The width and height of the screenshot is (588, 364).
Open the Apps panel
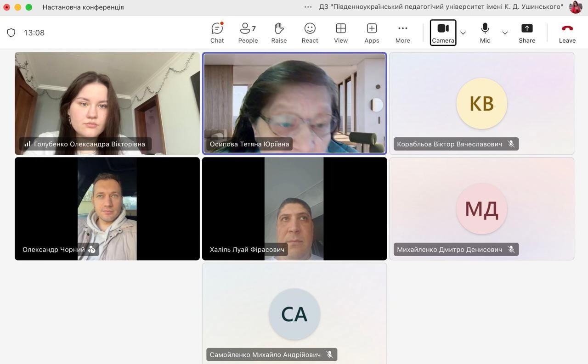point(372,33)
